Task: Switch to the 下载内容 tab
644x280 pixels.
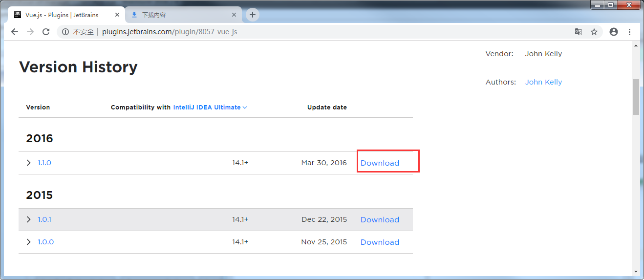Action: pos(183,15)
